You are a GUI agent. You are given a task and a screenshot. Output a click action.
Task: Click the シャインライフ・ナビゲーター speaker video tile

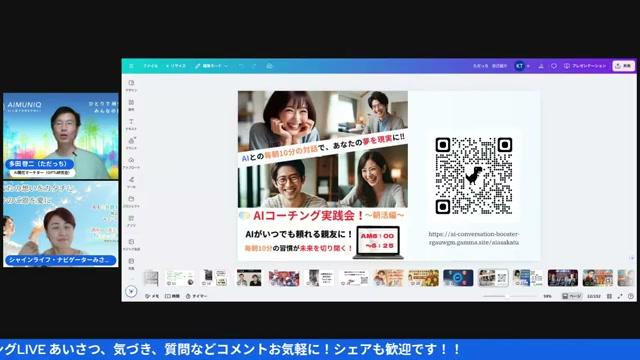(x=61, y=224)
